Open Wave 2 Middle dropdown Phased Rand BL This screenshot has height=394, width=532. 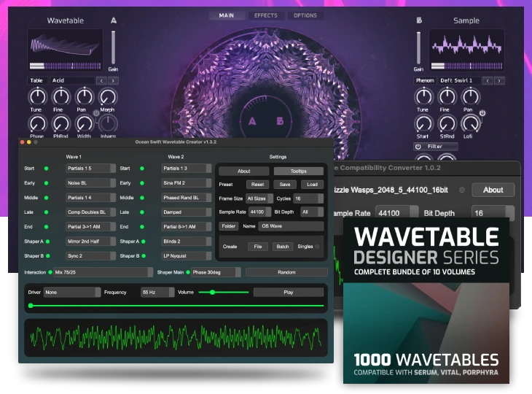click(187, 197)
